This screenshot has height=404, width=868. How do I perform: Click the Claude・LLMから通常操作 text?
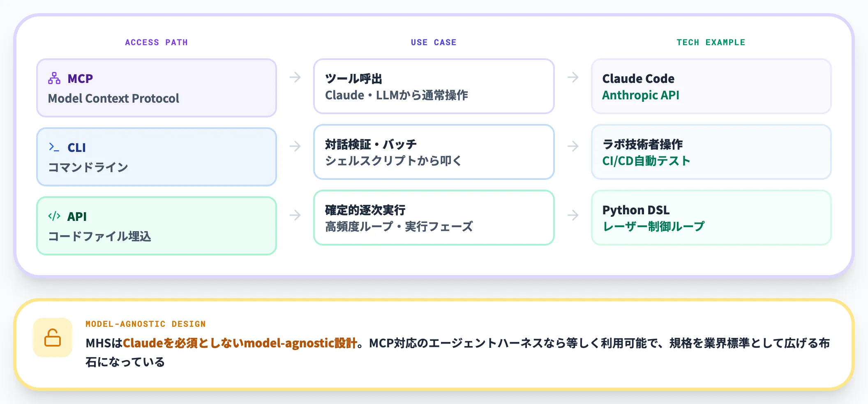pyautogui.click(x=397, y=95)
